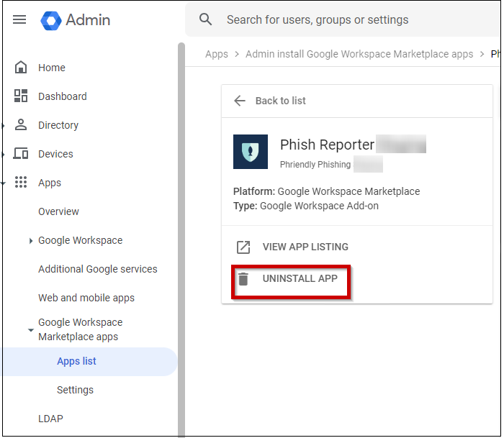
Task: Click Admin install Marketplace apps breadcrumb
Action: point(359,54)
